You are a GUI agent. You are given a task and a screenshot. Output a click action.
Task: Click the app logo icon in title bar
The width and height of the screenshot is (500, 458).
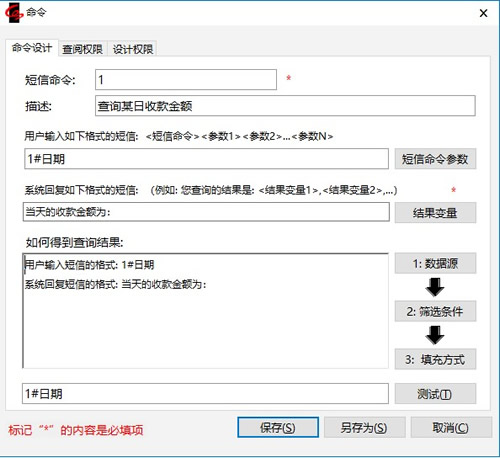point(14,13)
